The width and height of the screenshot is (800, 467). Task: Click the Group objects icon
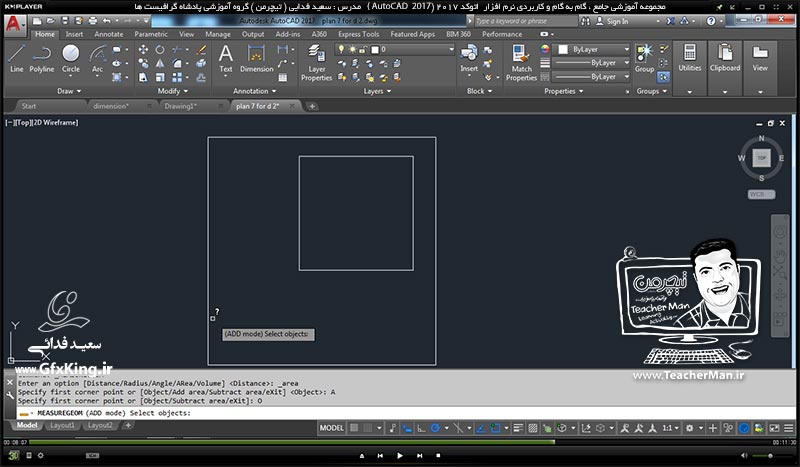point(644,58)
